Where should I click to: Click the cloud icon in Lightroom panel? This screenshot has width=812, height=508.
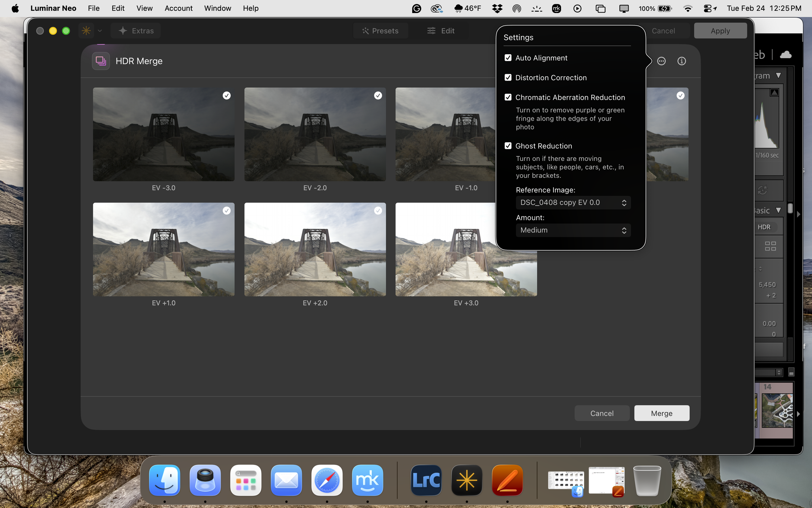[x=785, y=54]
